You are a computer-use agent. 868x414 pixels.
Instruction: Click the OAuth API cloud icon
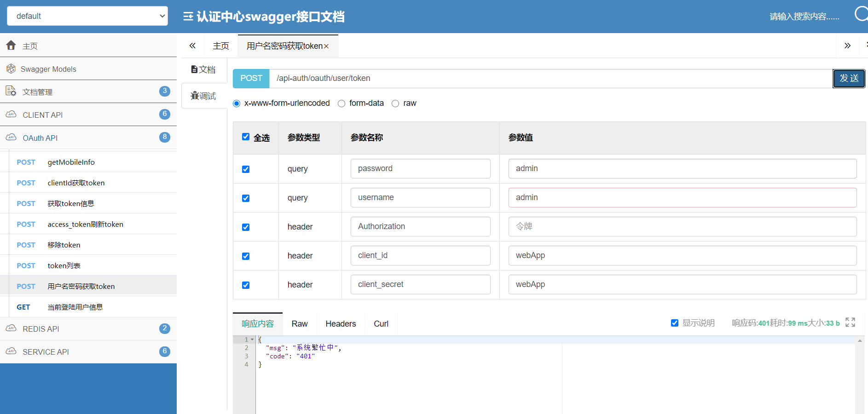[x=11, y=137]
